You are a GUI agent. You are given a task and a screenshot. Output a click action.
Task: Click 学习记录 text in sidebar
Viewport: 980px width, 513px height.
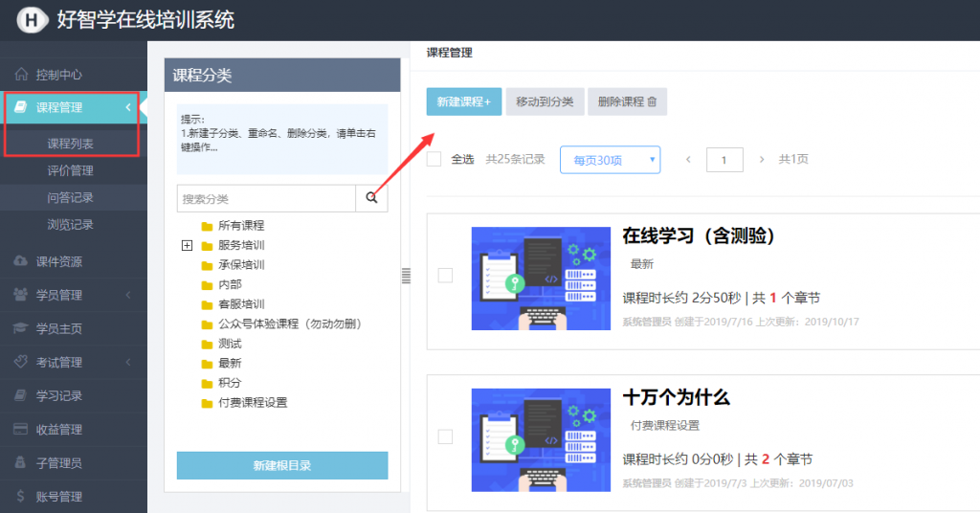pyautogui.click(x=58, y=395)
